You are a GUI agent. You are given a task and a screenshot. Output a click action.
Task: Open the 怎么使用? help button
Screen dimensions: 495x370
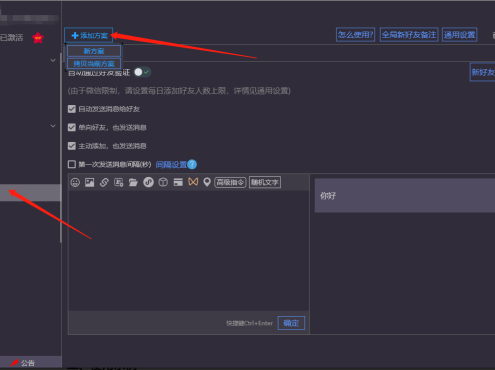(x=355, y=35)
